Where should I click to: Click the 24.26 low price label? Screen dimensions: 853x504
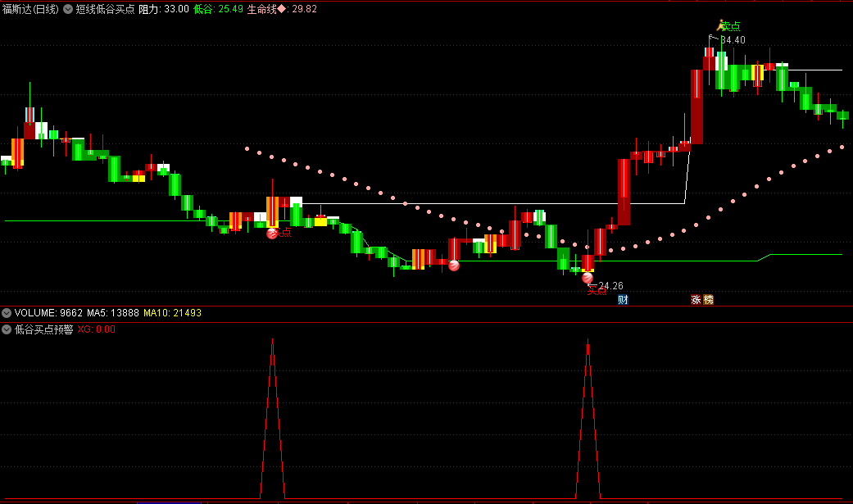[x=611, y=286]
